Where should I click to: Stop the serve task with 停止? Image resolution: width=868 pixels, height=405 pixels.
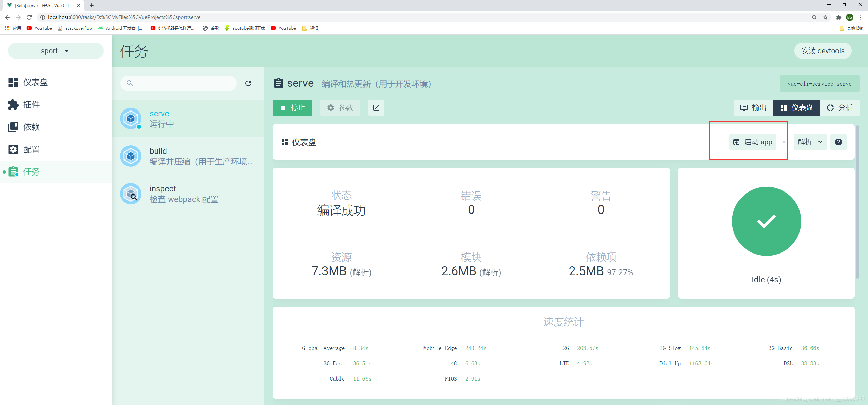click(292, 107)
